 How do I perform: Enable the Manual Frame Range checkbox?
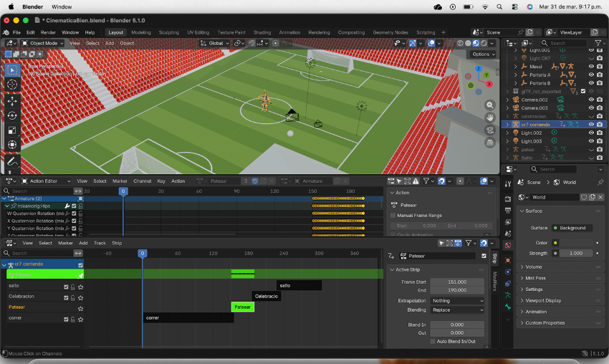coord(393,215)
